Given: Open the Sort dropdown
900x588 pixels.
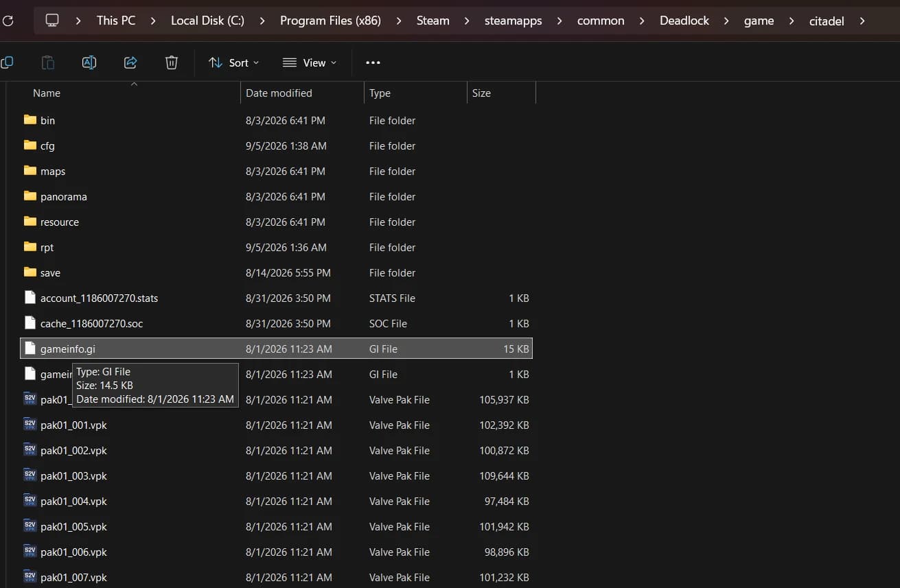Looking at the screenshot, I should click(234, 62).
